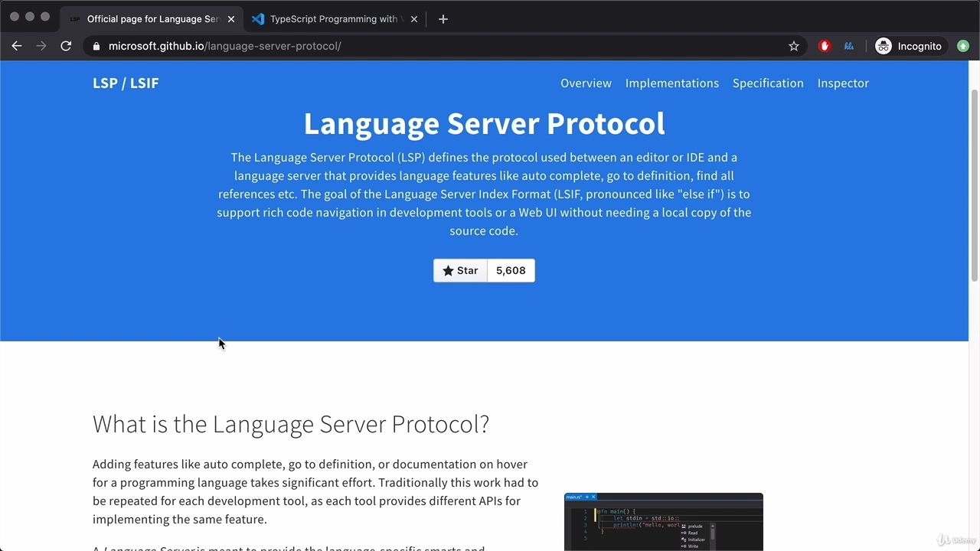Switch to TypeScript Programming tab
This screenshot has width=980, height=551.
pos(335,19)
